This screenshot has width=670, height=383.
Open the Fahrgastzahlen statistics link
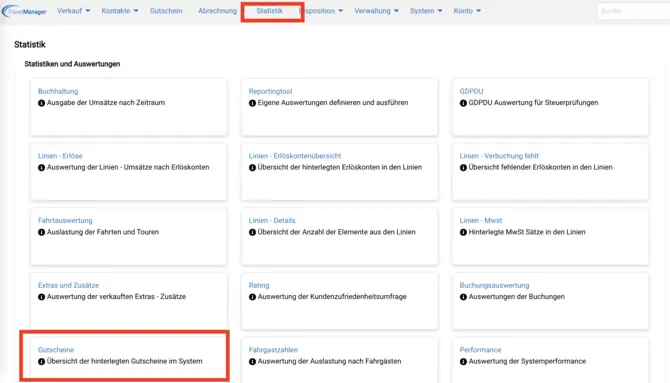point(273,350)
